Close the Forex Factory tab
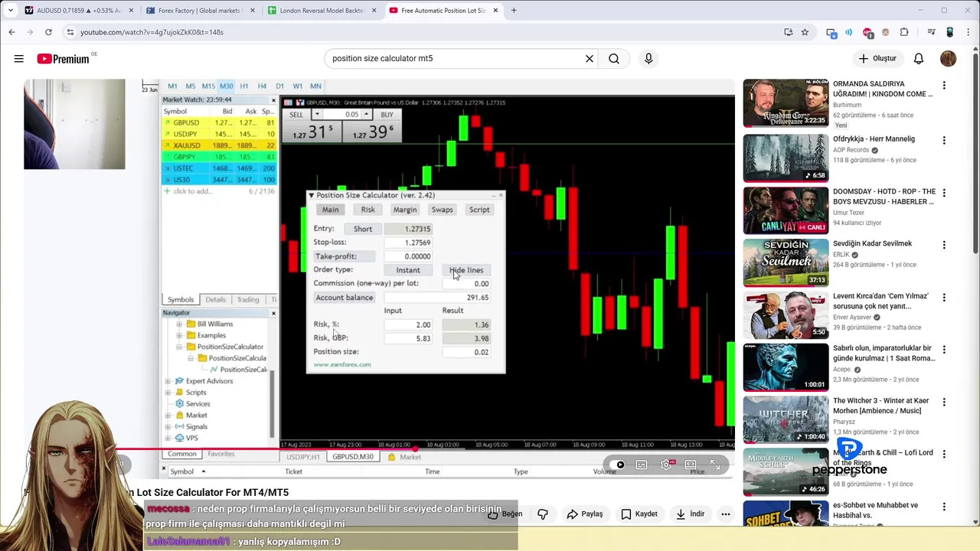Image resolution: width=980 pixels, height=551 pixels. 253,11
